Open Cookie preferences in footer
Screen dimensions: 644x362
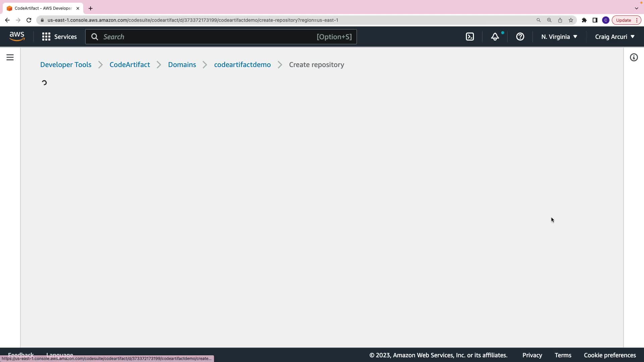[609, 355]
